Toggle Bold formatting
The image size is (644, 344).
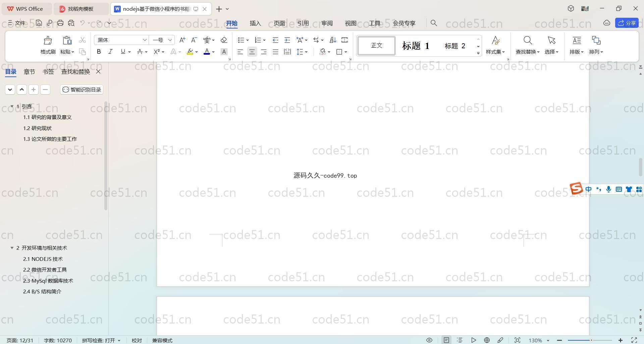tap(99, 52)
